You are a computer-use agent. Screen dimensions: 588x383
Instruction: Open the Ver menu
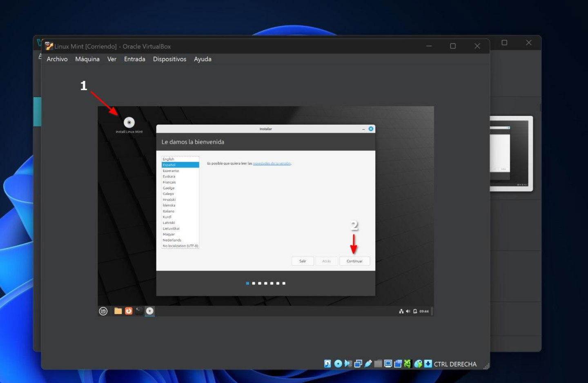click(x=112, y=59)
